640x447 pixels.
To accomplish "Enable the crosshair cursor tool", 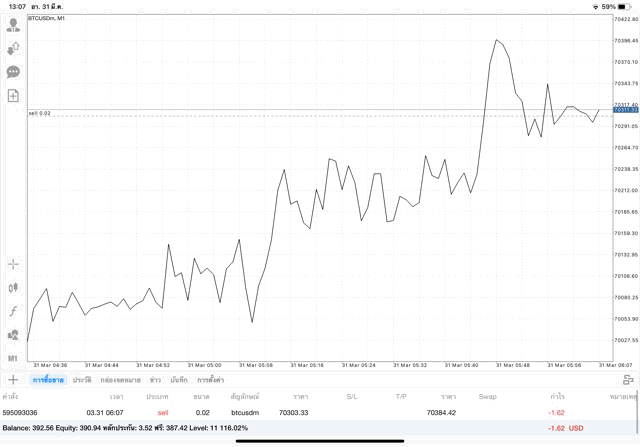I will tap(13, 264).
